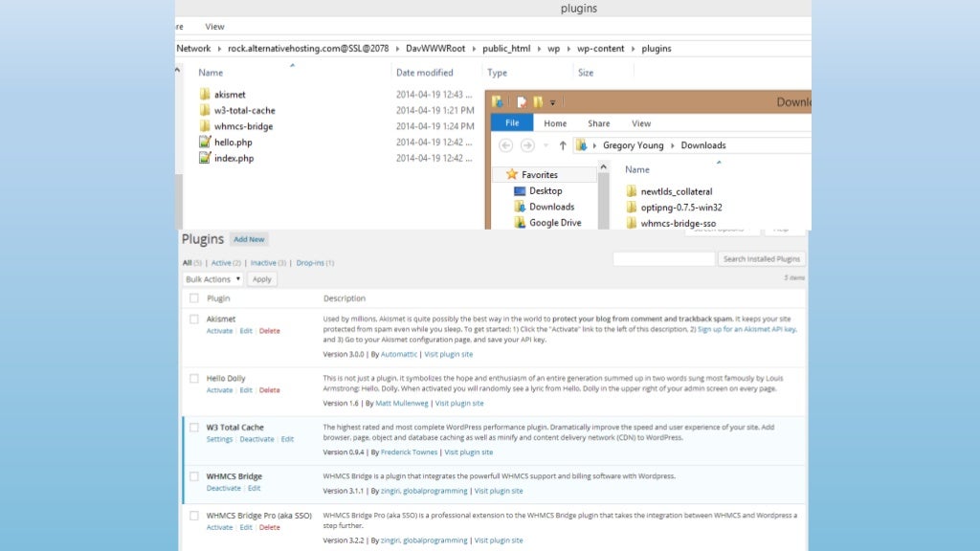Image resolution: width=980 pixels, height=551 pixels.
Task: Deactivate the WHMCS Bridge plugin
Action: point(224,489)
